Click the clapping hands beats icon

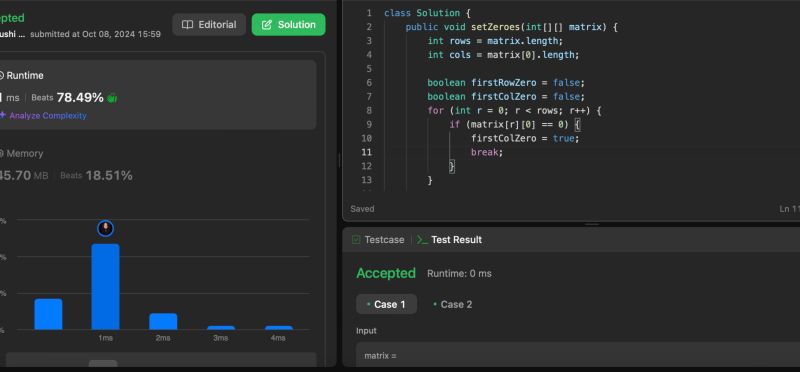(112, 97)
